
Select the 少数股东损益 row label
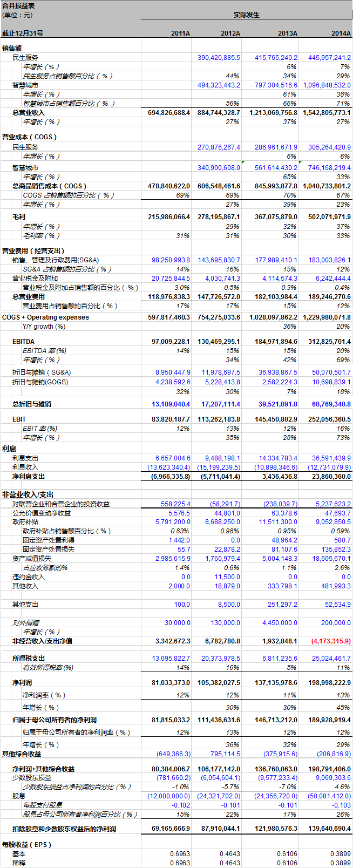point(32,778)
